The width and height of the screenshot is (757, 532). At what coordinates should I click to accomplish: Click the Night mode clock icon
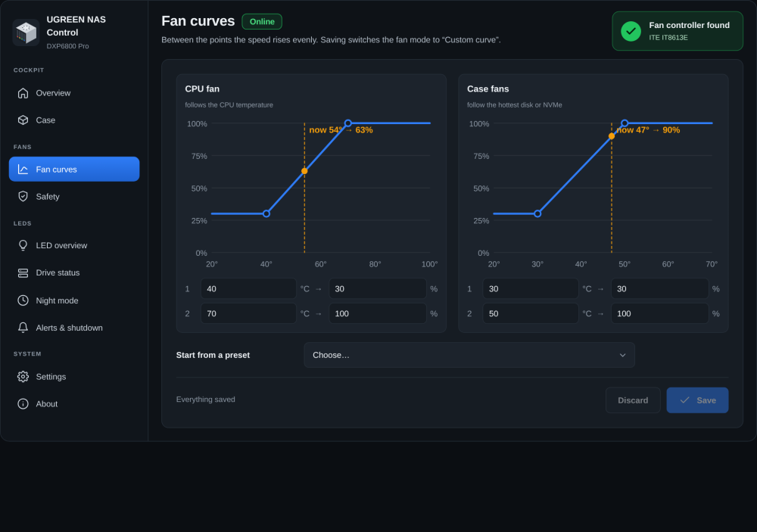(23, 300)
